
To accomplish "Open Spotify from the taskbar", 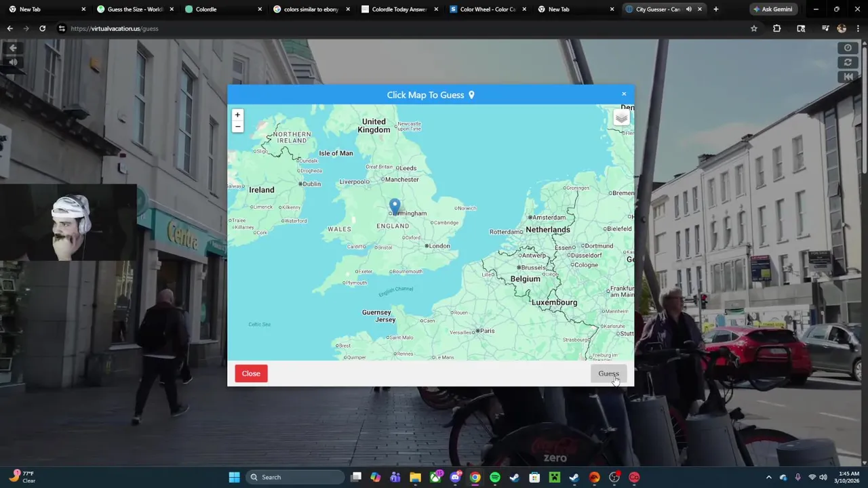I will (495, 477).
